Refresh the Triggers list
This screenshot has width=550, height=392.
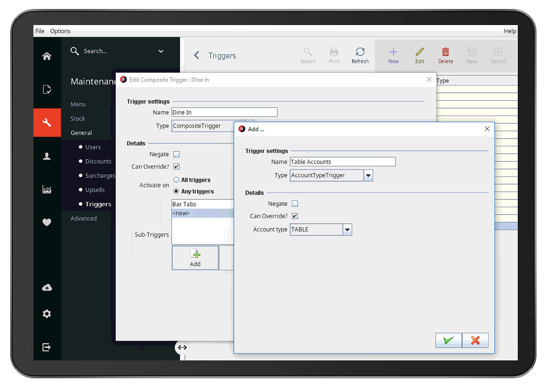(x=360, y=55)
